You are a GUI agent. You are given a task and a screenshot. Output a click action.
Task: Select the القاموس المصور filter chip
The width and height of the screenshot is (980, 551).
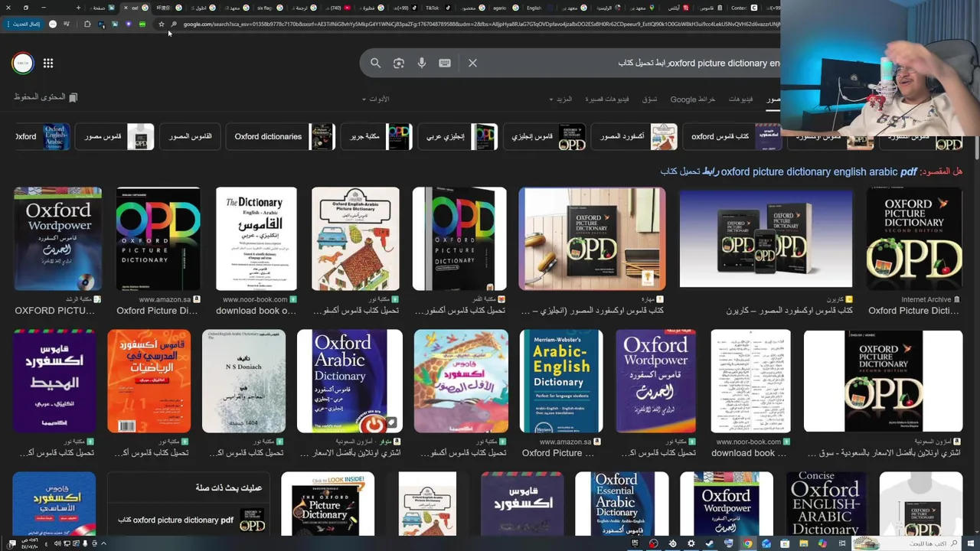[190, 136]
